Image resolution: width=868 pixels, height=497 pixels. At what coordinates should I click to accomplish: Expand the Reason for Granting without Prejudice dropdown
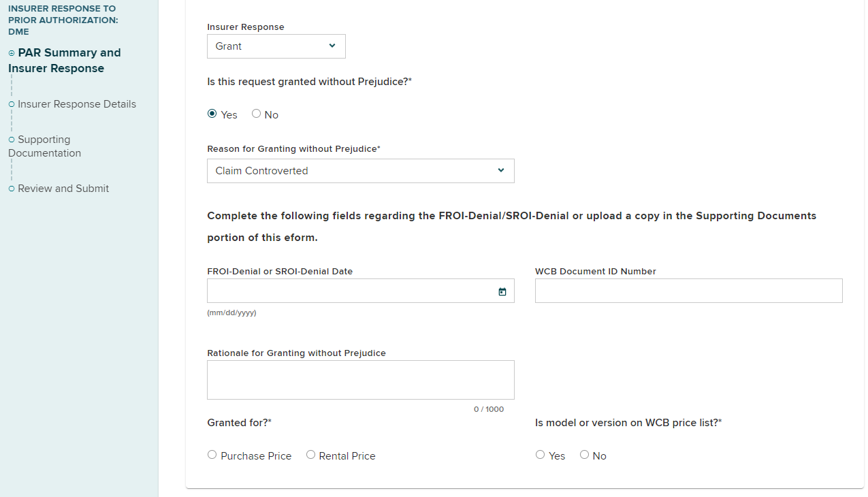tap(360, 171)
